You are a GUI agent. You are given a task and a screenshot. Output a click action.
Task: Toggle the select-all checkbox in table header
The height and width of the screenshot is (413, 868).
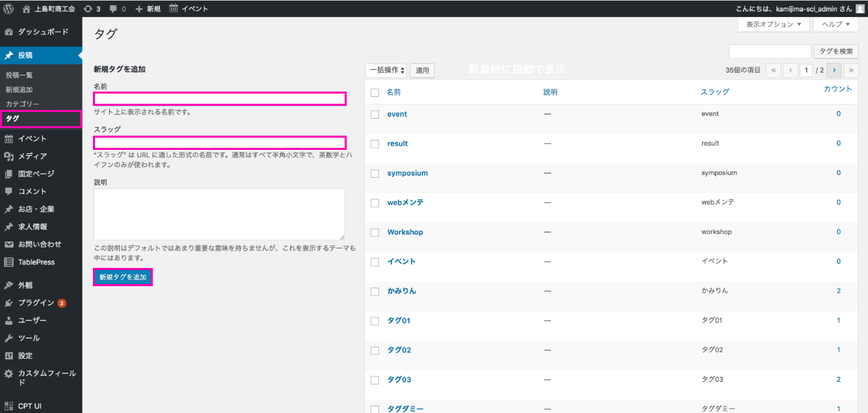click(x=374, y=92)
